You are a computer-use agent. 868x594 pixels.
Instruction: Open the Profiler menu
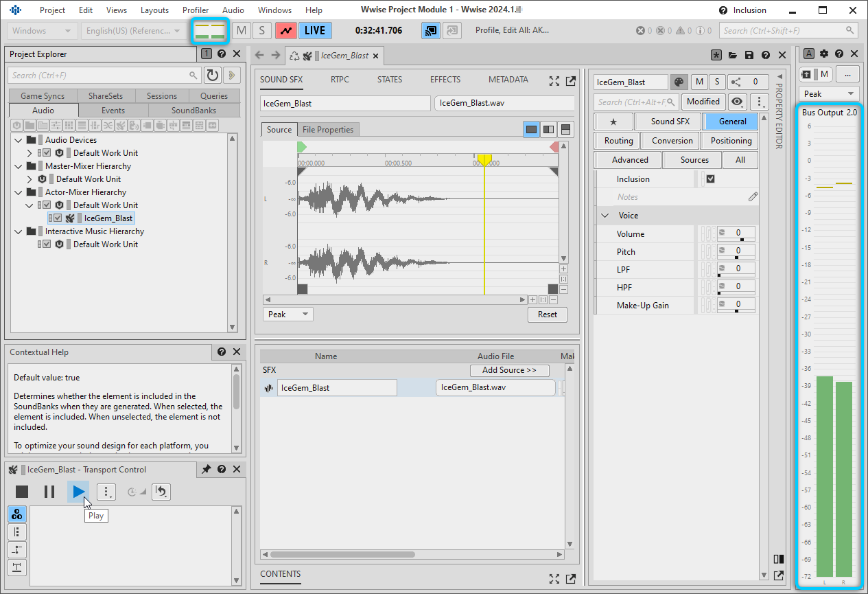pos(196,10)
